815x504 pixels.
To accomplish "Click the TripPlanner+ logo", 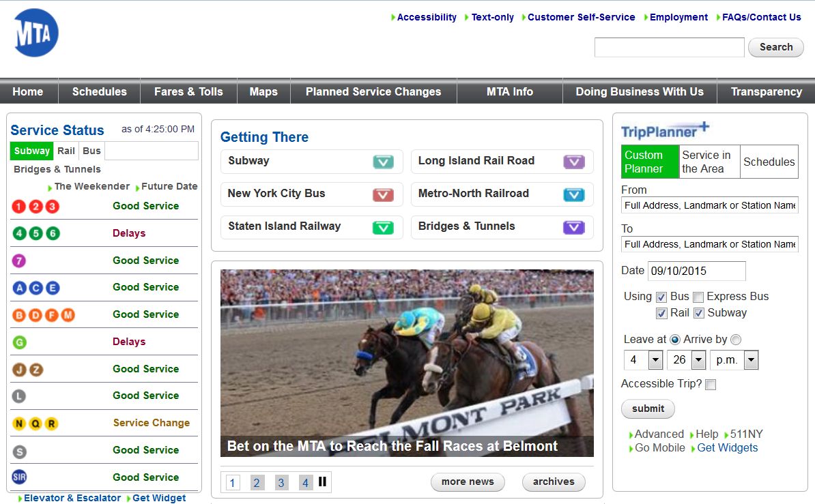I will [x=665, y=130].
